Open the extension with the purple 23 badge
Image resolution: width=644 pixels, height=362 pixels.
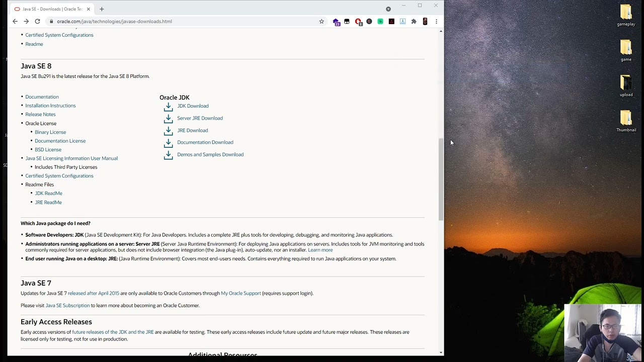click(336, 22)
